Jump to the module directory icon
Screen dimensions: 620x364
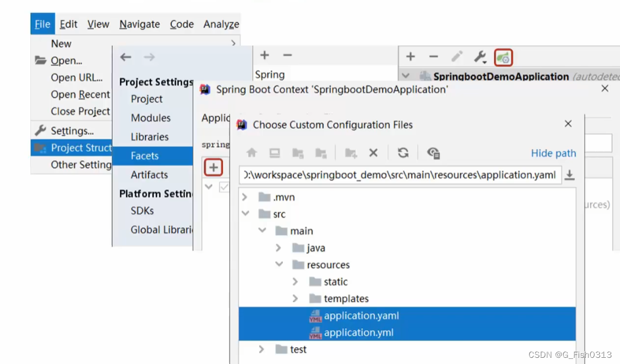tap(321, 153)
